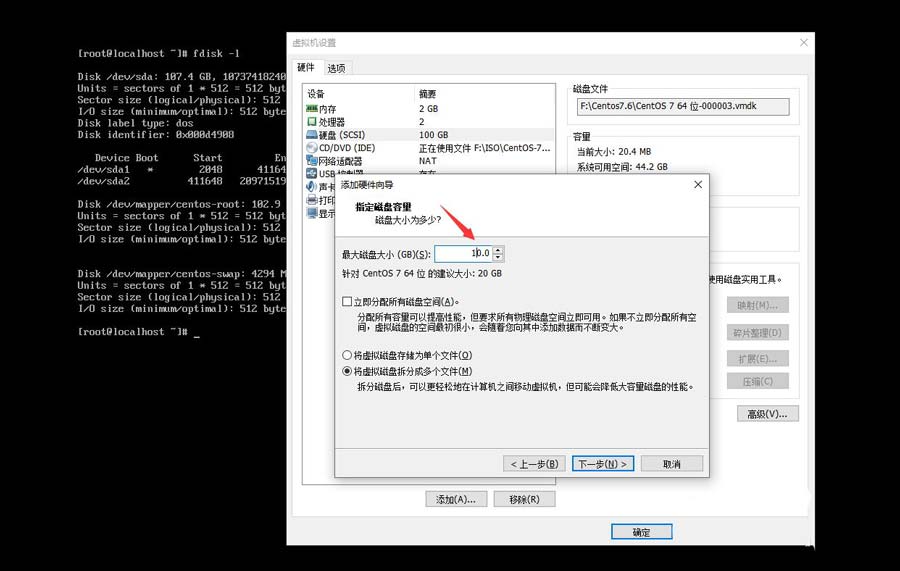The width and height of the screenshot is (900, 571).
Task: Select the hard disk (SCSI) device icon
Action: point(312,135)
